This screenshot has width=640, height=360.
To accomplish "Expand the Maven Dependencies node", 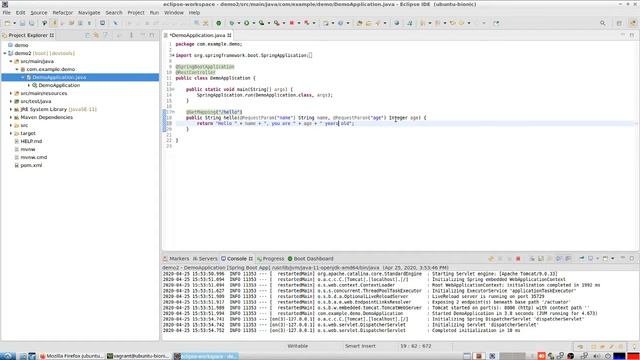I will (11, 118).
